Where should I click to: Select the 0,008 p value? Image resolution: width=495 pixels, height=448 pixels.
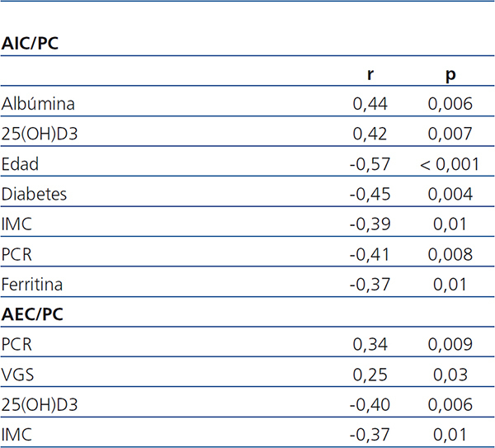450,254
